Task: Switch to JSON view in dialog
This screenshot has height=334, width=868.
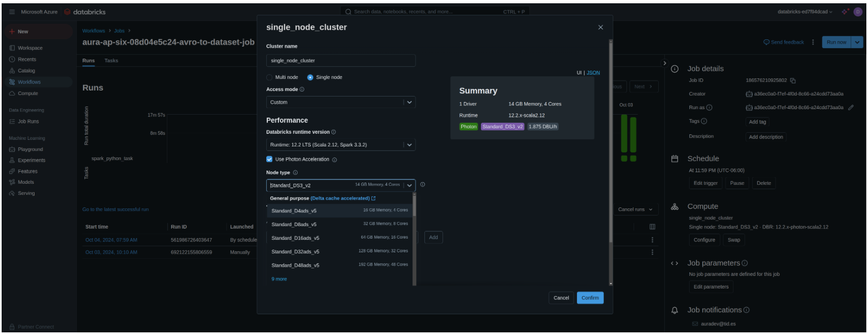Action: point(593,73)
